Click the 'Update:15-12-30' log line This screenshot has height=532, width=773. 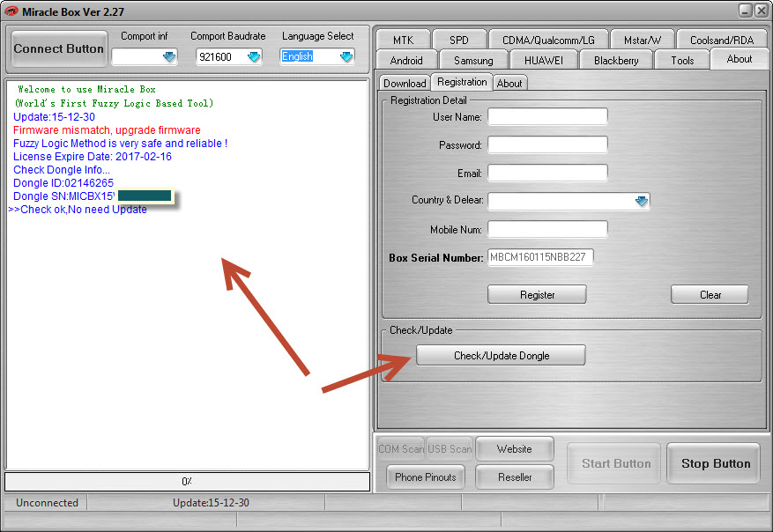(55, 117)
